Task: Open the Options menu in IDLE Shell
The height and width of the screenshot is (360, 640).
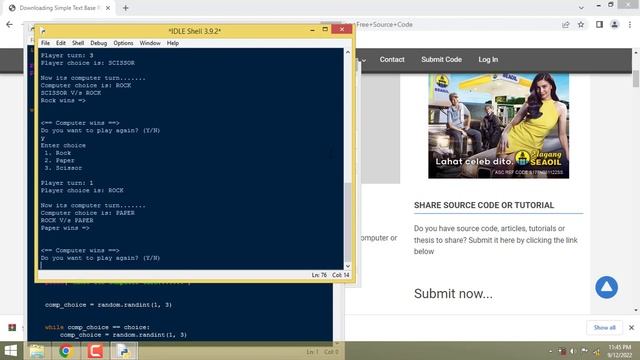Action: point(123,43)
